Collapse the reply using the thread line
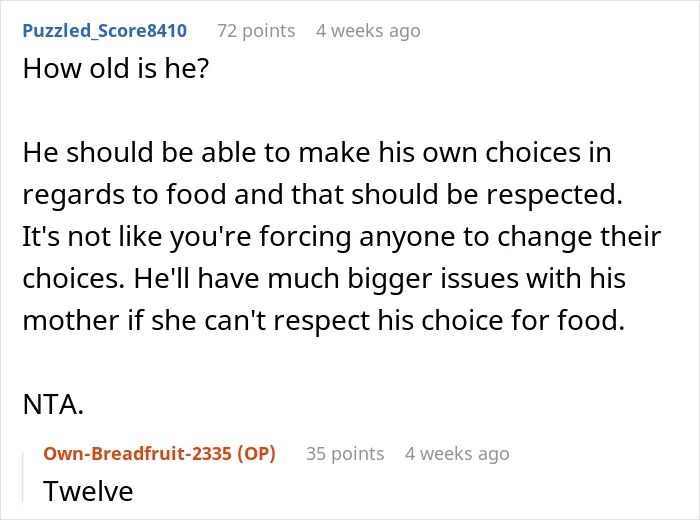 pos(23,477)
